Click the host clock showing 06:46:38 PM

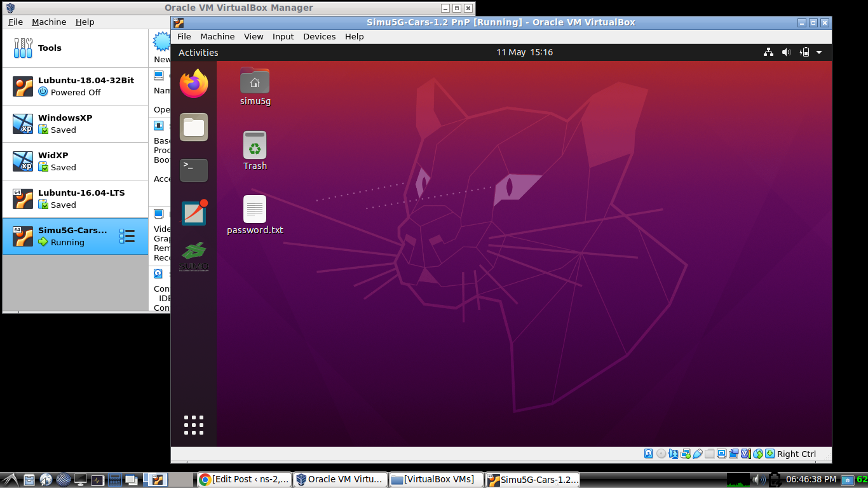click(811, 479)
